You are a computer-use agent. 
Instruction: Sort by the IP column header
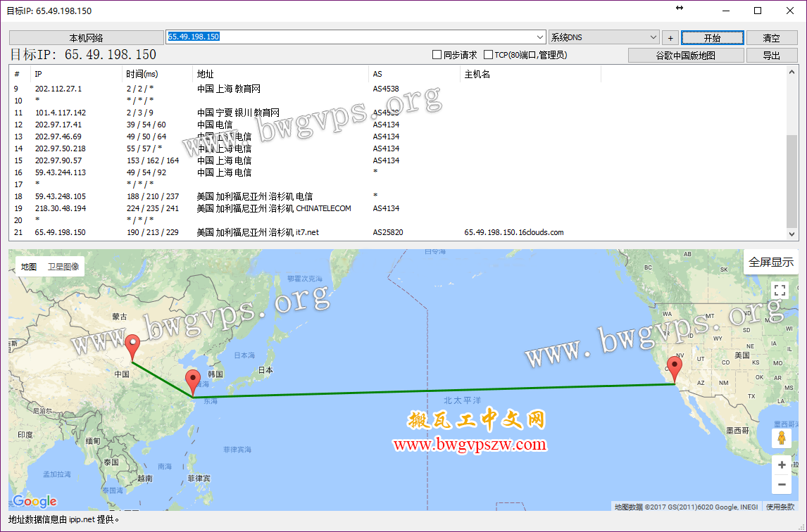coord(76,74)
